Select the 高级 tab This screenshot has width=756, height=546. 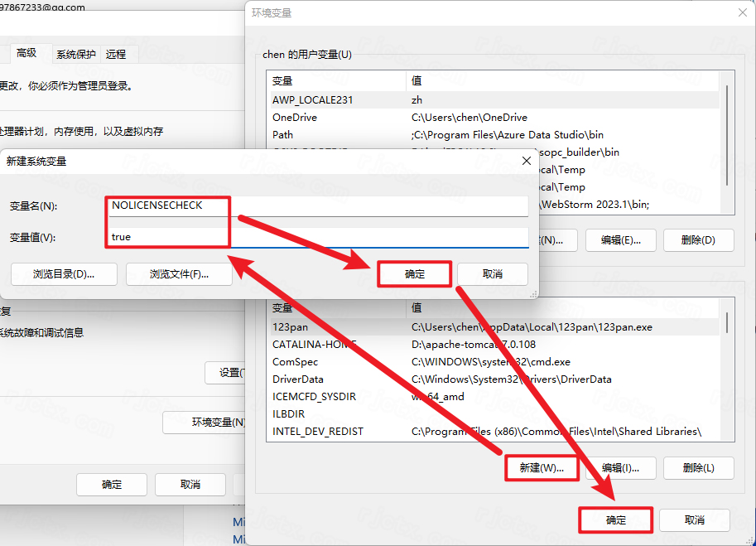[26, 53]
